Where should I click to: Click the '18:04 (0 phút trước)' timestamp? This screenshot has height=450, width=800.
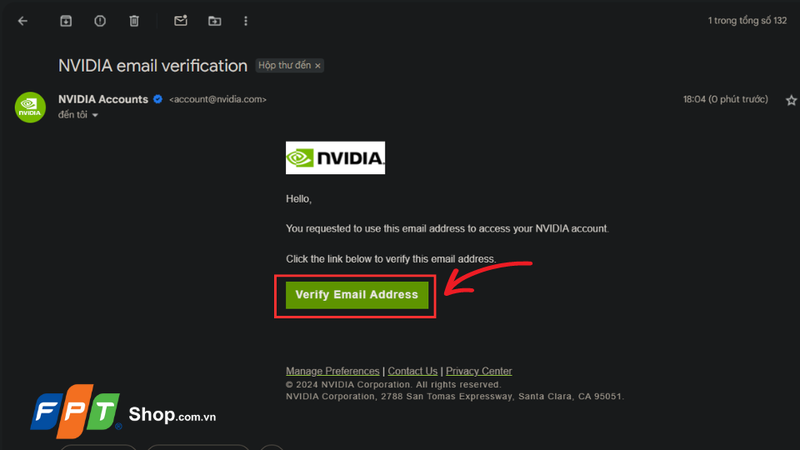[726, 99]
